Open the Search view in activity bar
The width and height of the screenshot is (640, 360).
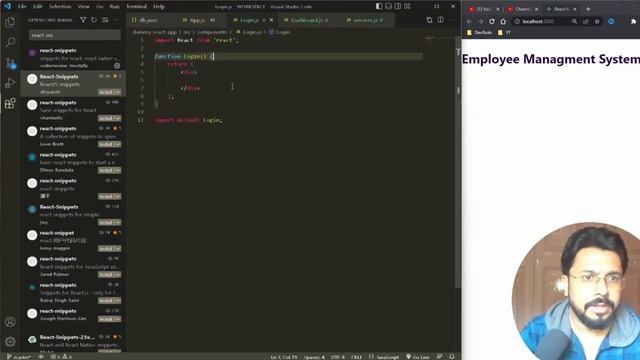(10, 42)
